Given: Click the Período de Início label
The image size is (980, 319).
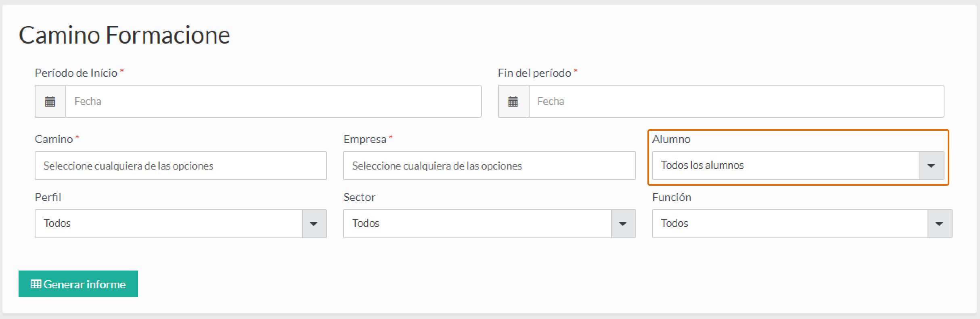Looking at the screenshot, I should (x=76, y=73).
